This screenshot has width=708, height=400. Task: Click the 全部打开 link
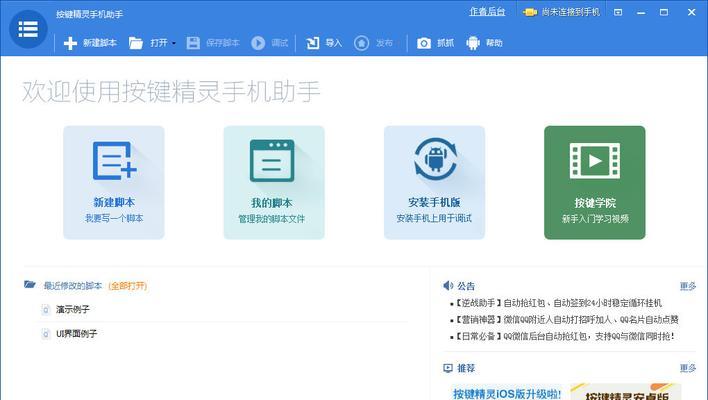pyautogui.click(x=128, y=286)
